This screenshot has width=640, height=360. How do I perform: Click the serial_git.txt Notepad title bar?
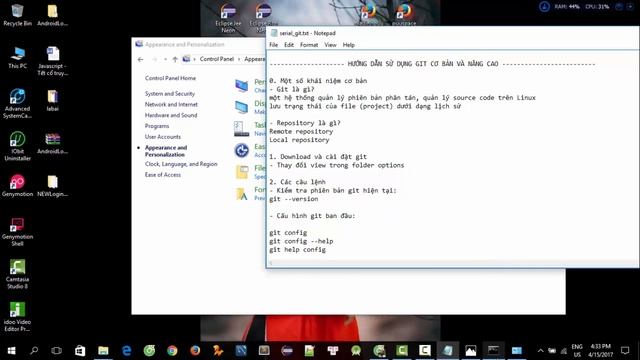452,33
